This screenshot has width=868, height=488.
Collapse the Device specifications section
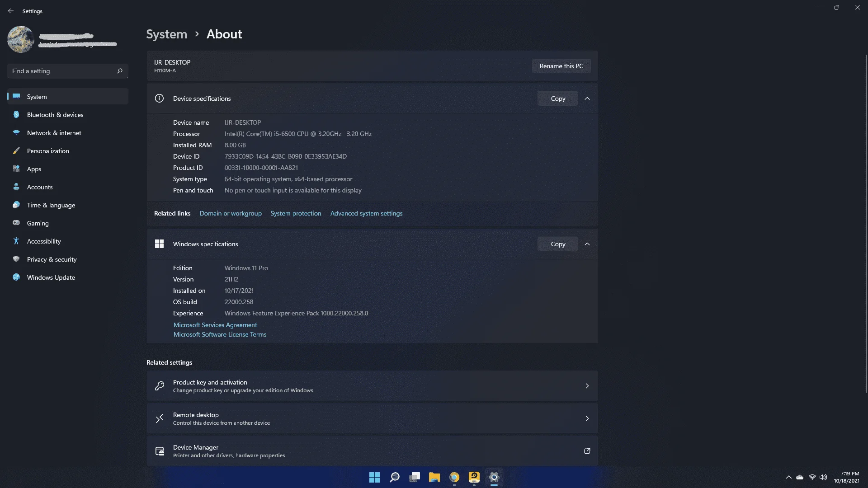coord(587,99)
